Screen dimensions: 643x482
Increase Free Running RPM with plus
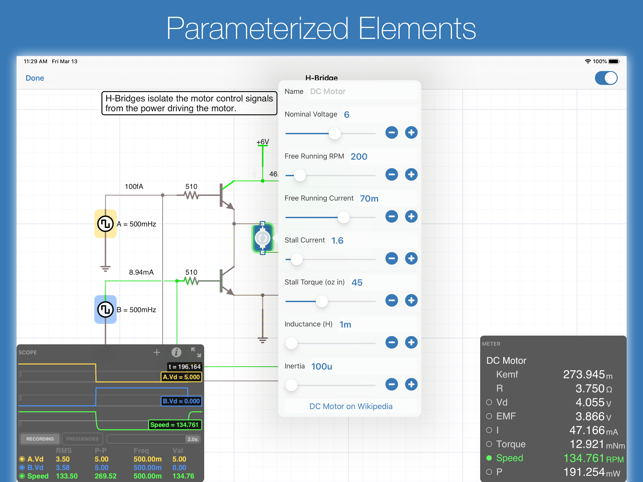411,174
